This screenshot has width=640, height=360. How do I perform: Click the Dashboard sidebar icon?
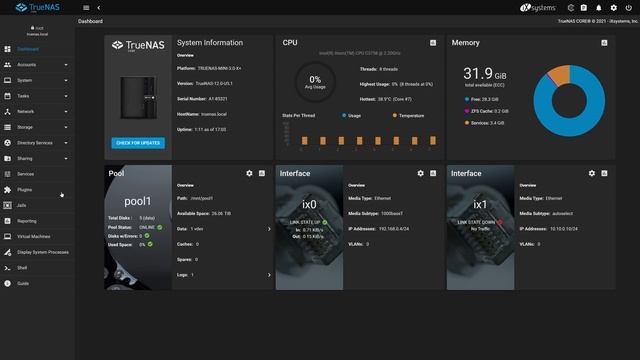pos(7,49)
